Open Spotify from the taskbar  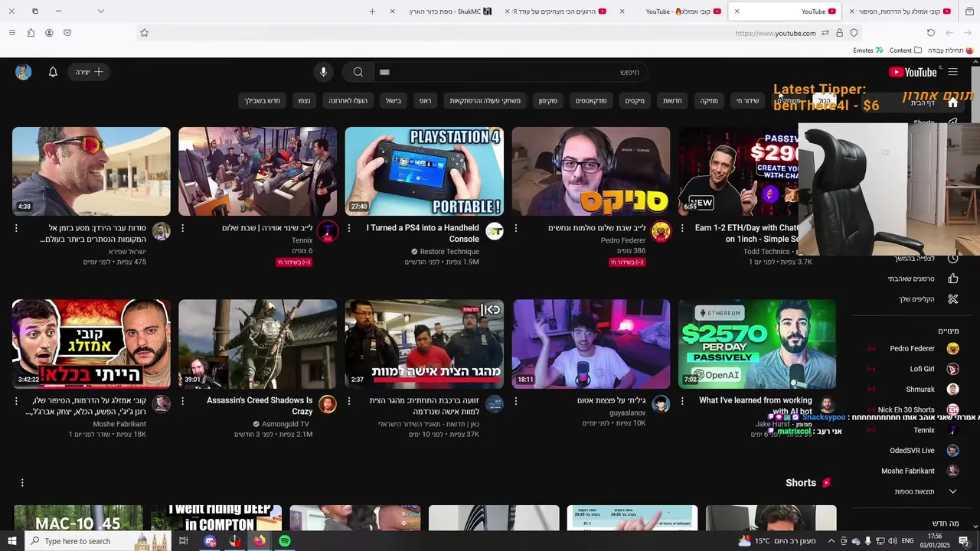[285, 541]
